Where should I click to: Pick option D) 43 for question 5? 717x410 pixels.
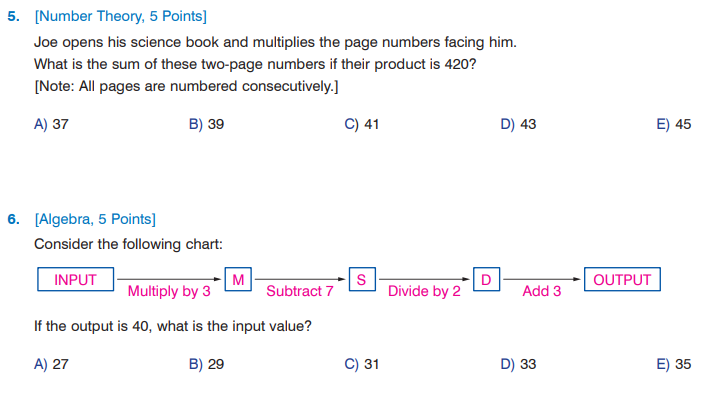pyautogui.click(x=517, y=125)
